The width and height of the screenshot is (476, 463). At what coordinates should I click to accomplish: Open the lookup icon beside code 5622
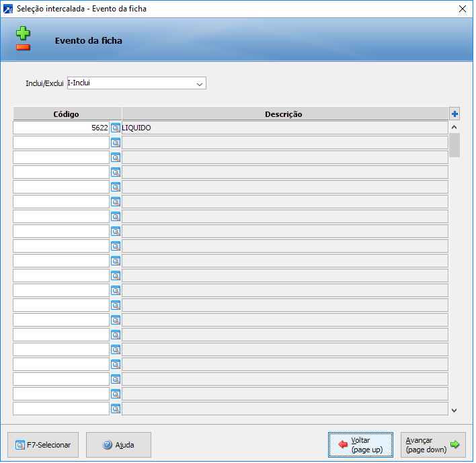pyautogui.click(x=116, y=128)
